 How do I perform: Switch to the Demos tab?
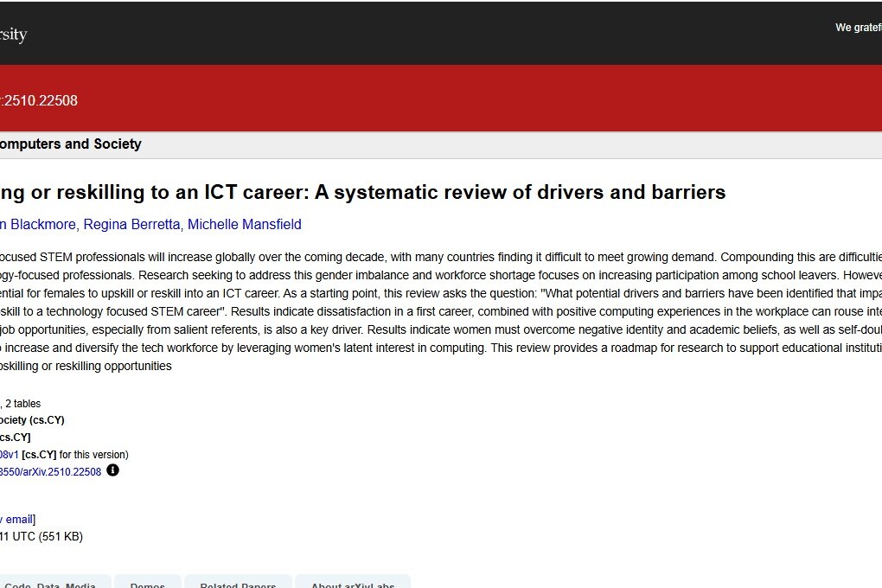click(x=148, y=585)
